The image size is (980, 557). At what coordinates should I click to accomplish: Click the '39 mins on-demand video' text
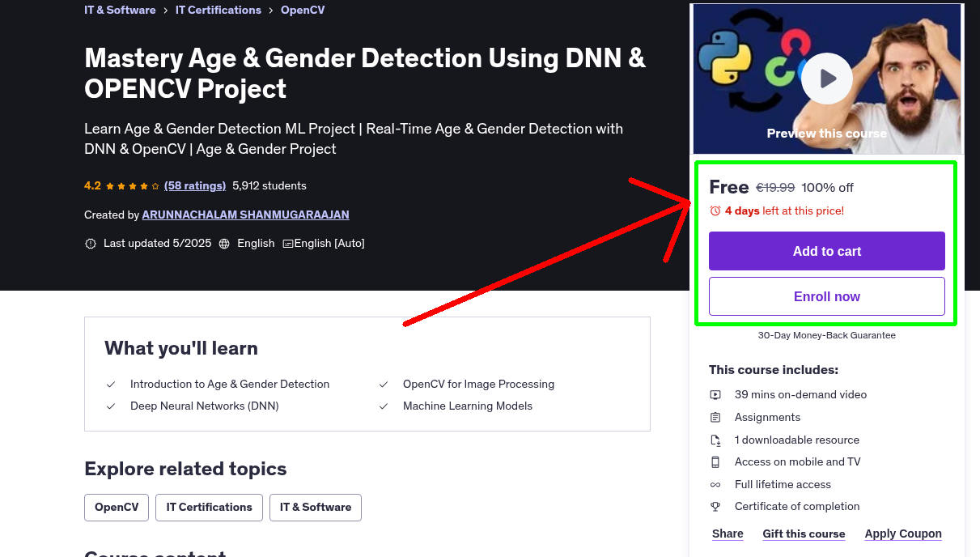tap(800, 395)
